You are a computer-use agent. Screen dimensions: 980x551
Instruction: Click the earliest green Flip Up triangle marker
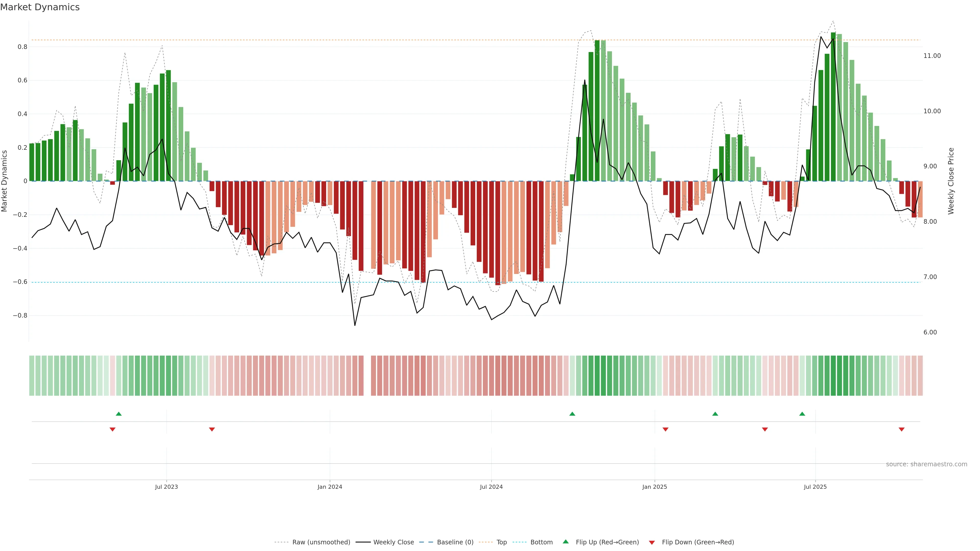coord(119,414)
